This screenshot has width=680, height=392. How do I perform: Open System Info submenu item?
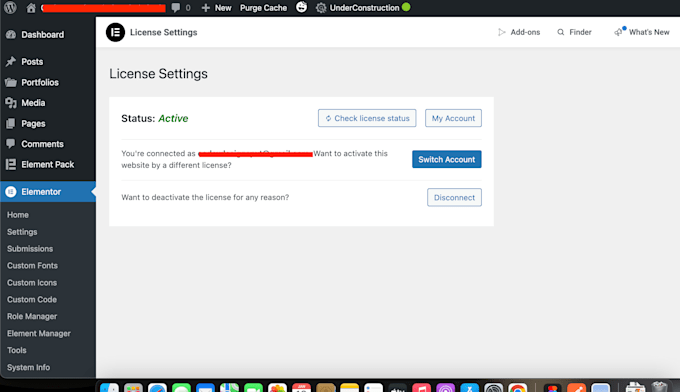tap(28, 367)
